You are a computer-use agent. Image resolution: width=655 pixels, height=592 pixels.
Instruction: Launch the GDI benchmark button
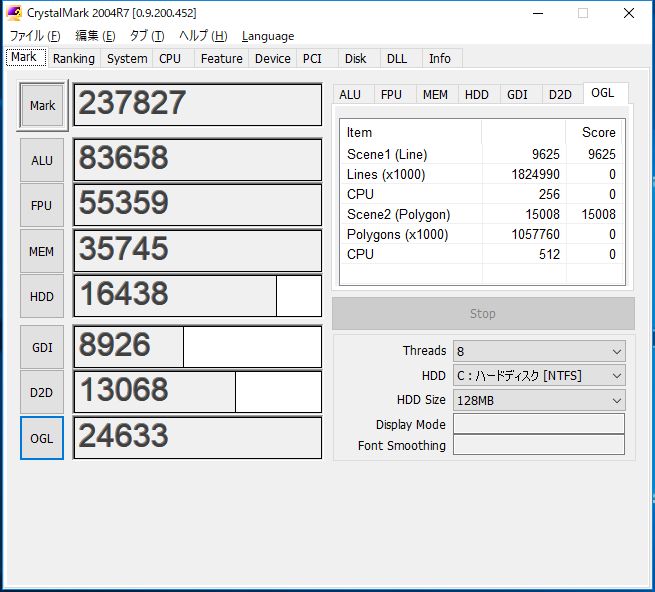pos(42,347)
